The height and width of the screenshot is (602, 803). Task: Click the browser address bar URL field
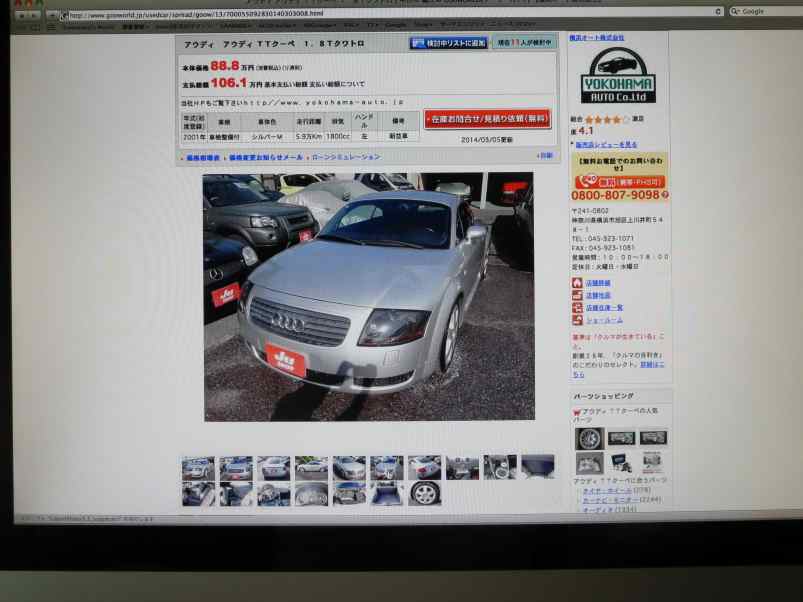click(x=389, y=13)
